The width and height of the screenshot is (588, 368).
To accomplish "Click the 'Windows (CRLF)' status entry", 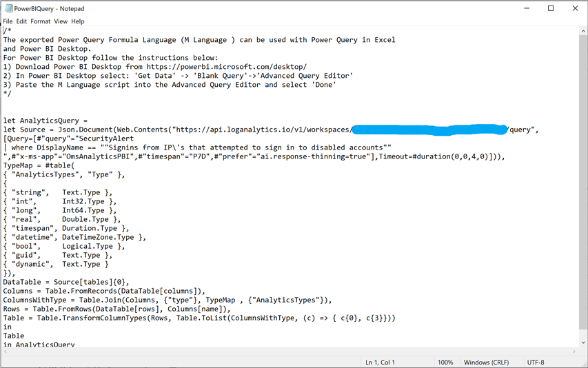I will tap(487, 362).
